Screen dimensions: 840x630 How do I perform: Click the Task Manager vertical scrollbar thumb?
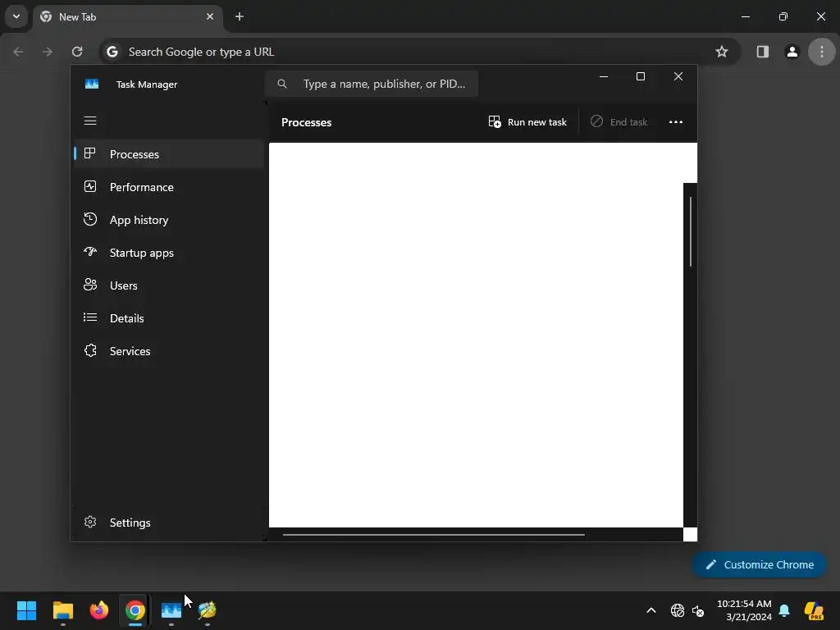[691, 231]
